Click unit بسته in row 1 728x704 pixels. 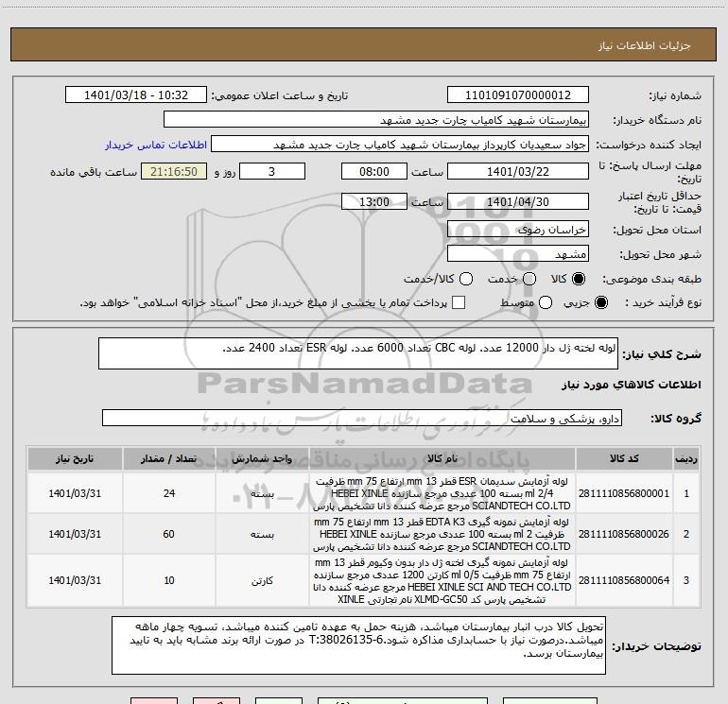click(262, 494)
